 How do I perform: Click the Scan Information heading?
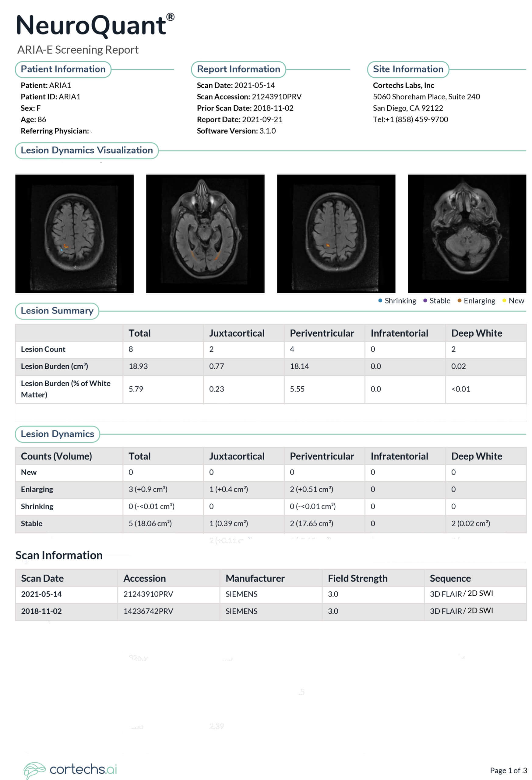(59, 555)
